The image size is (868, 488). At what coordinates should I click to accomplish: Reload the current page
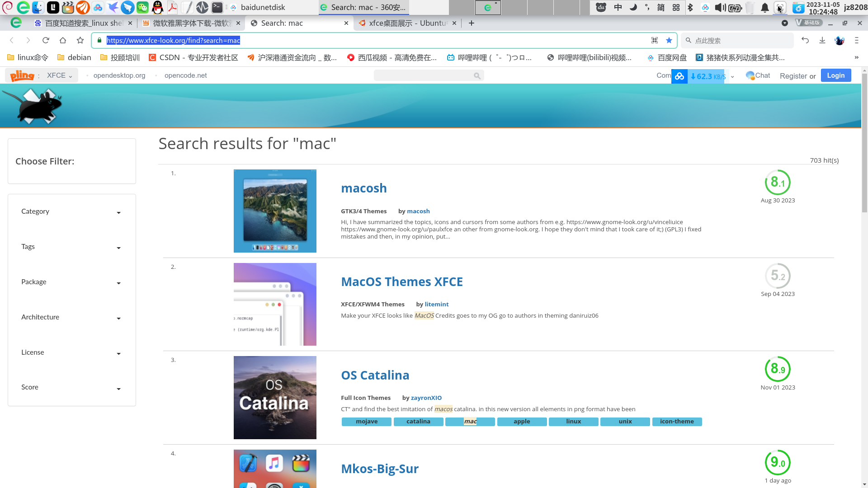[46, 40]
